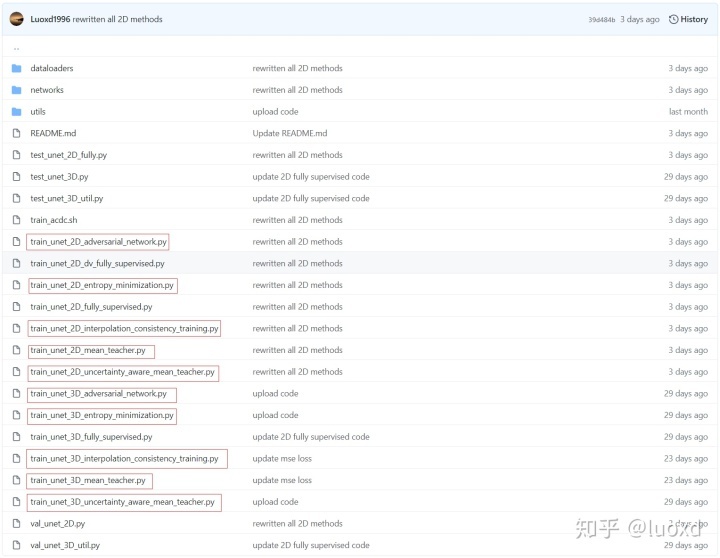Open test_unet_3D.py file
The height and width of the screenshot is (558, 720).
click(x=59, y=176)
